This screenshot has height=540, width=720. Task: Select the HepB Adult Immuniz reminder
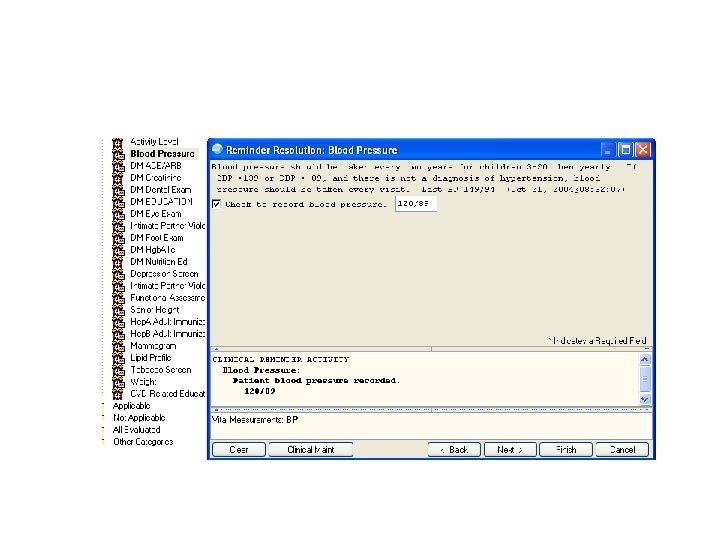168,334
